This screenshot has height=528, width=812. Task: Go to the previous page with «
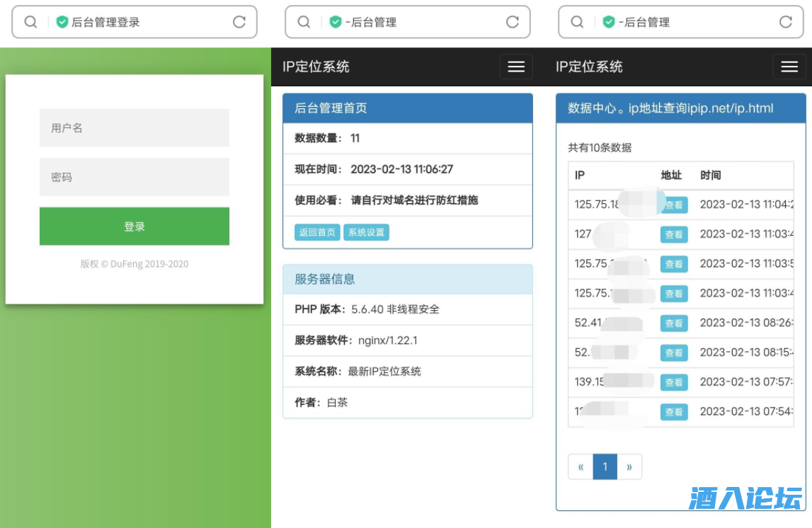581,467
